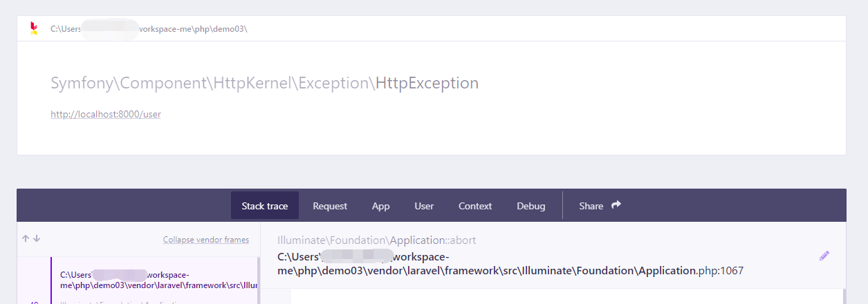Click Collapse vendor frames link
The height and width of the screenshot is (304, 868).
click(206, 240)
